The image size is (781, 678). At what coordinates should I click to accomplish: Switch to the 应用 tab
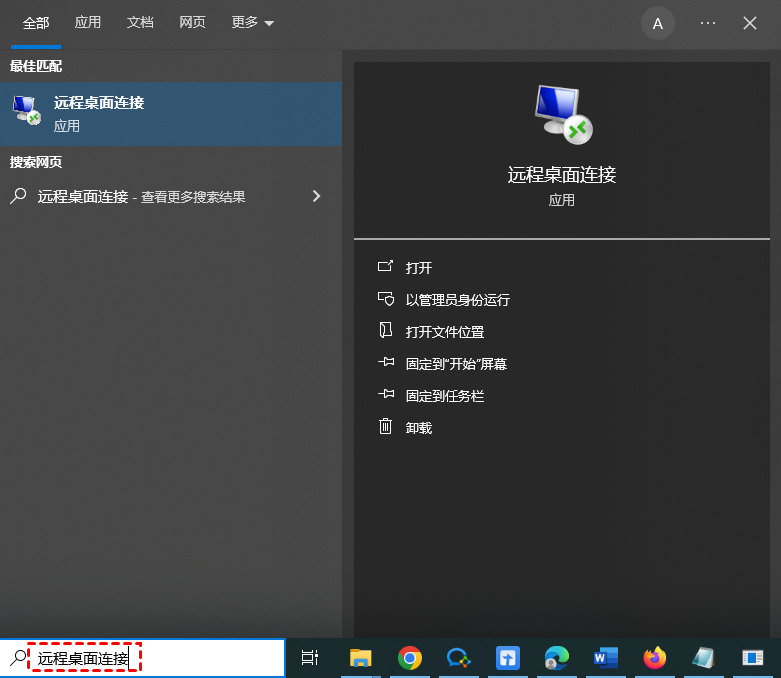tap(88, 23)
